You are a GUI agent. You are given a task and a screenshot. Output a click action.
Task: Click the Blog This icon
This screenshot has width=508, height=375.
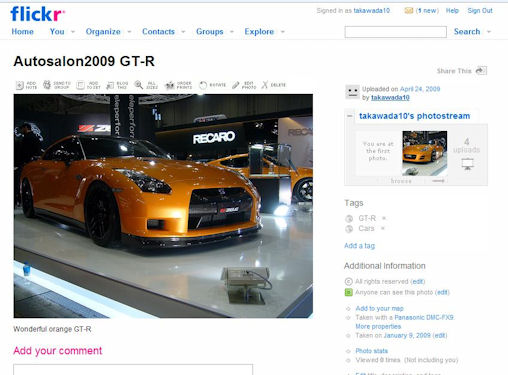click(x=110, y=86)
